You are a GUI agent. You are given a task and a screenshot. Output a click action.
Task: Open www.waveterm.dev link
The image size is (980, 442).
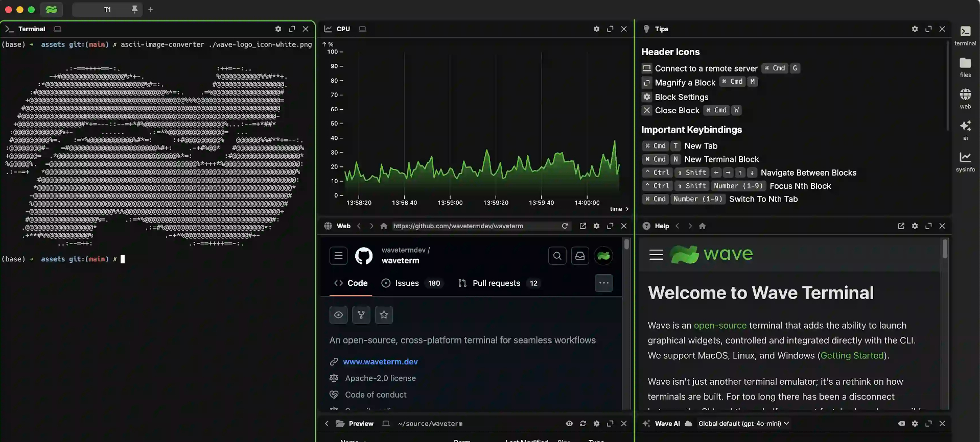pyautogui.click(x=380, y=361)
